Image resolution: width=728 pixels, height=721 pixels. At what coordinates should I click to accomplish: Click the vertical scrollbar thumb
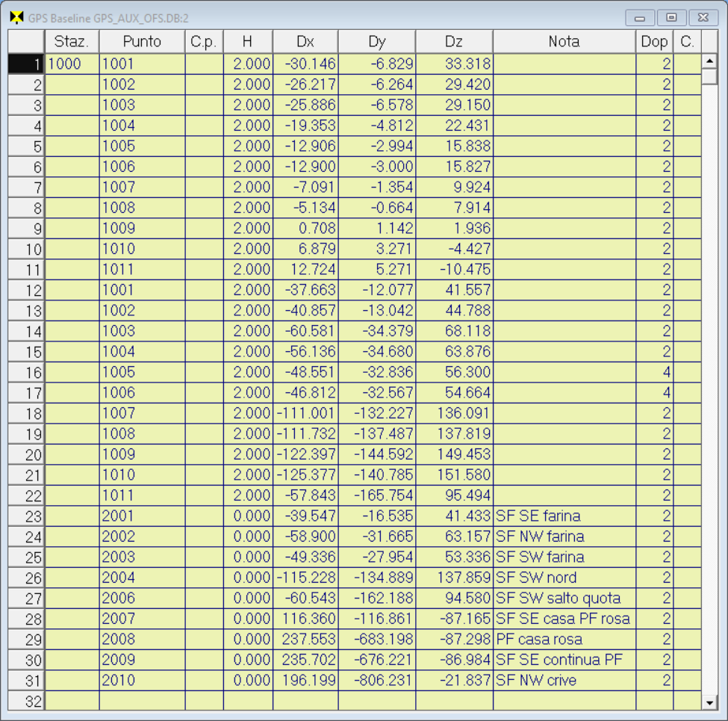pyautogui.click(x=709, y=77)
